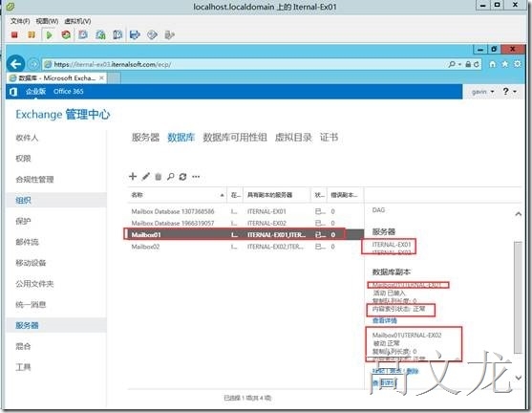Viewport: 532px width, 413px height.
Task: Refresh the page via address bar
Action: (477, 64)
